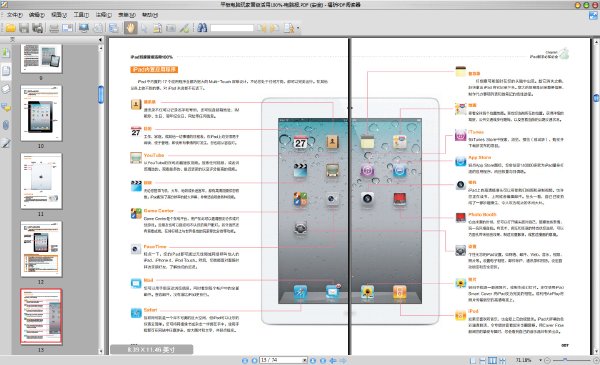Start search with the binoculars icon
This screenshot has height=365, width=600.
[202, 28]
